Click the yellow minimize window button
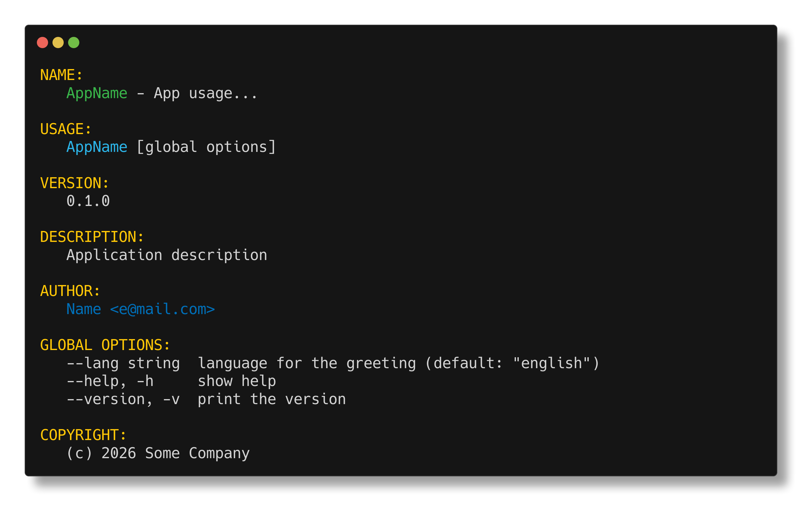Image resolution: width=812 pixels, height=511 pixels. pyautogui.click(x=58, y=43)
